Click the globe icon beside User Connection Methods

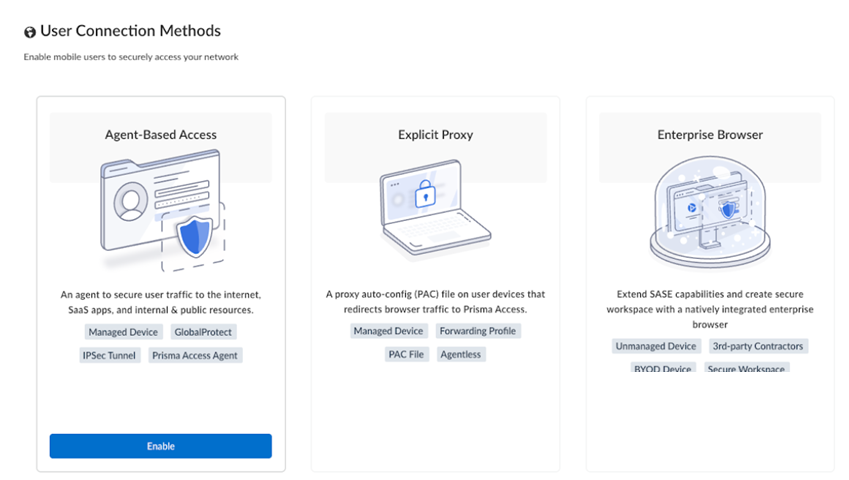click(30, 32)
